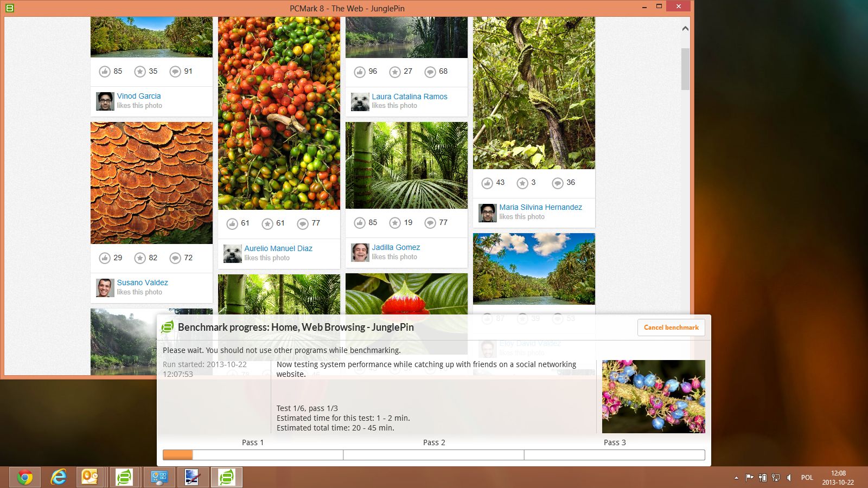Click the comment icon above Jadilla Gomez

[430, 223]
